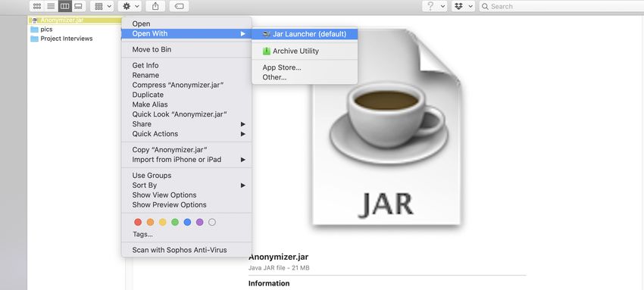Switch Finder to list view
Screen dimensions: 644x290
click(x=51, y=6)
